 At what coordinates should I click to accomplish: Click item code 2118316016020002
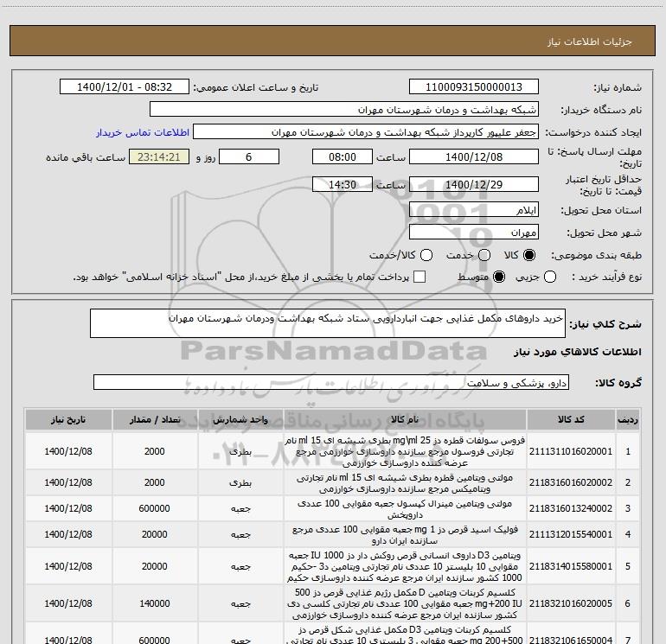571,482
